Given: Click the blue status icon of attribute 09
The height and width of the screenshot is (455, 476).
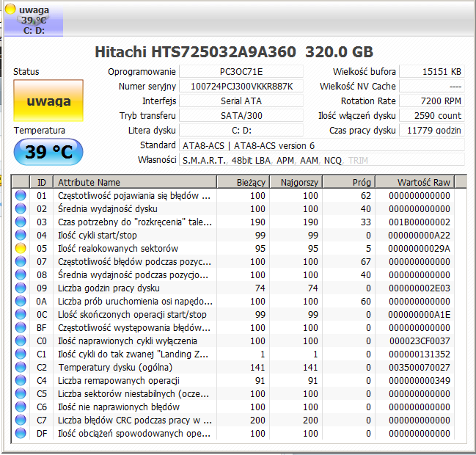Looking at the screenshot, I should tap(21, 288).
